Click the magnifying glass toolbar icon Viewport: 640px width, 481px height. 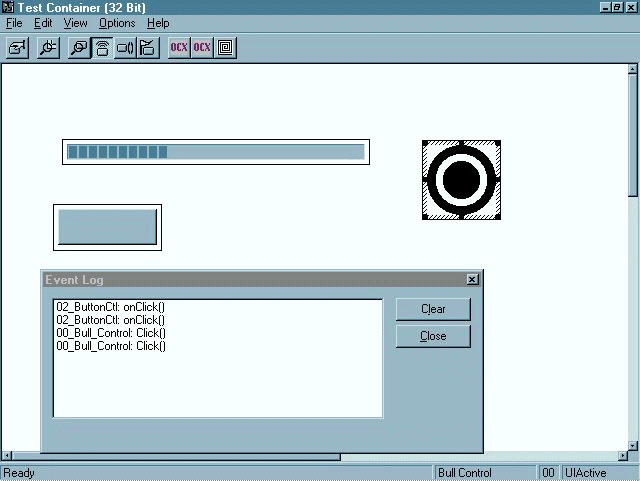click(79, 47)
